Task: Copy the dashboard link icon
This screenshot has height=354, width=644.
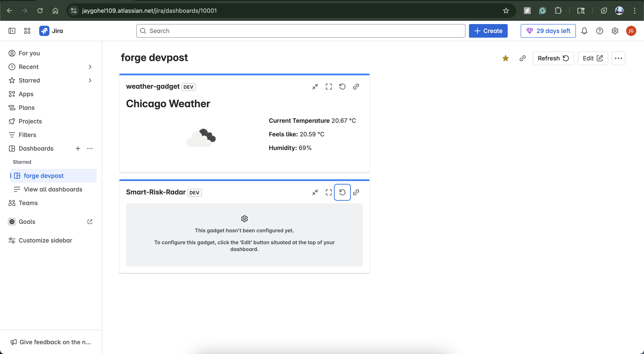Action: pyautogui.click(x=522, y=59)
